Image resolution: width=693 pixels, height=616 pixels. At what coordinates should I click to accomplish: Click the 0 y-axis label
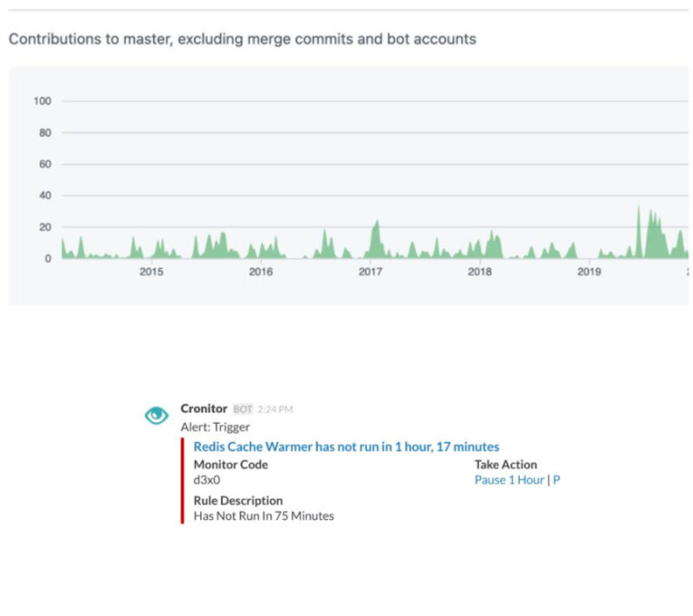coord(49,258)
